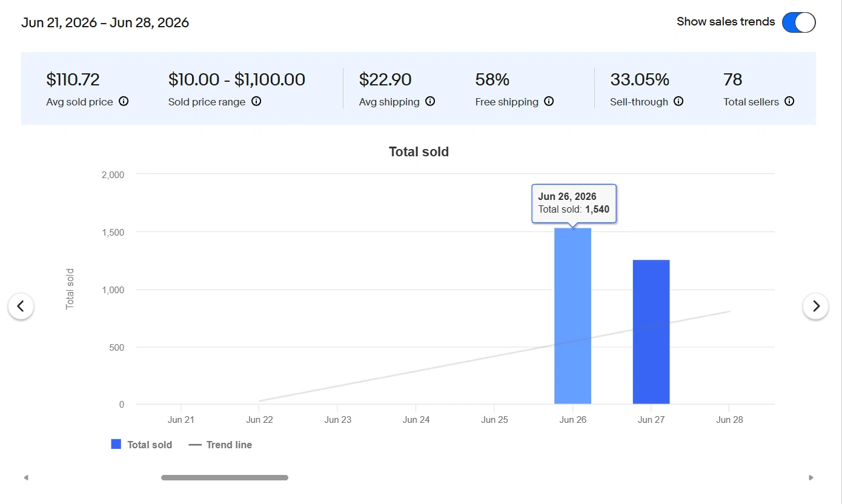Click the 2,000 y-axis label
The height and width of the screenshot is (504, 842).
click(113, 175)
